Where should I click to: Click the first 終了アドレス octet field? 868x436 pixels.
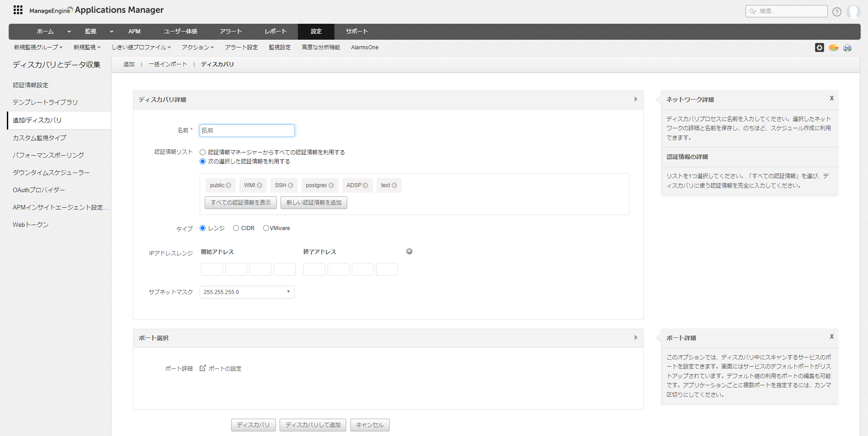point(314,269)
